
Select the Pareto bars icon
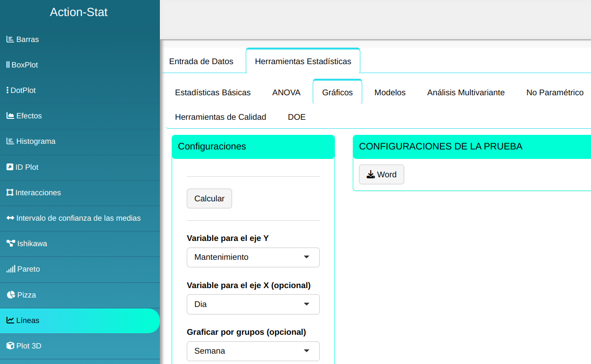(x=10, y=269)
